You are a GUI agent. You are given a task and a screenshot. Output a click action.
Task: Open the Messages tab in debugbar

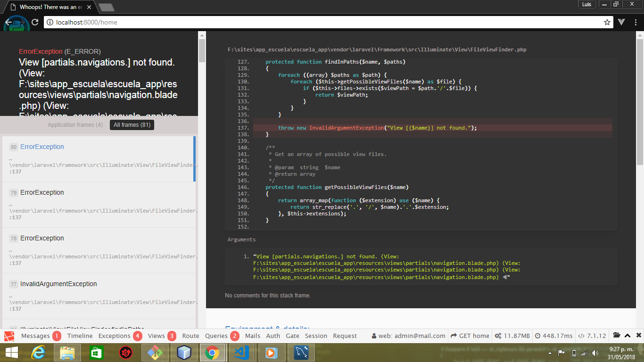pos(41,336)
